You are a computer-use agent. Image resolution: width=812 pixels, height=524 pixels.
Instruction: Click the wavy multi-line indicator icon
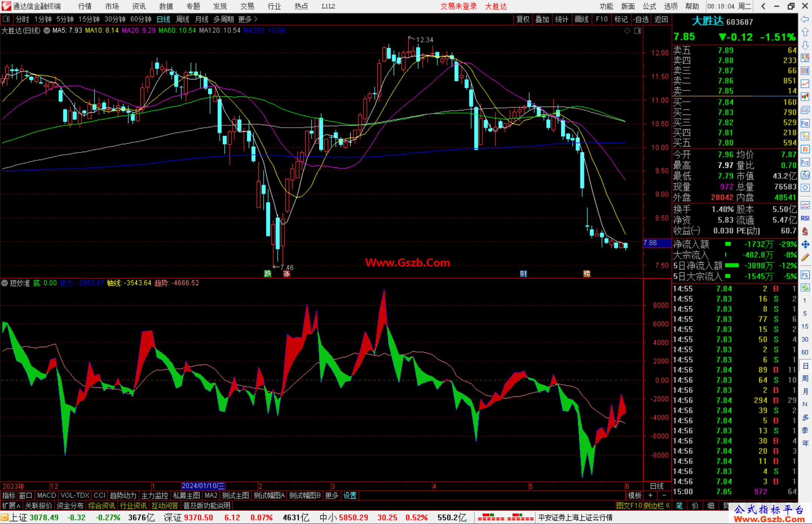tap(805, 205)
